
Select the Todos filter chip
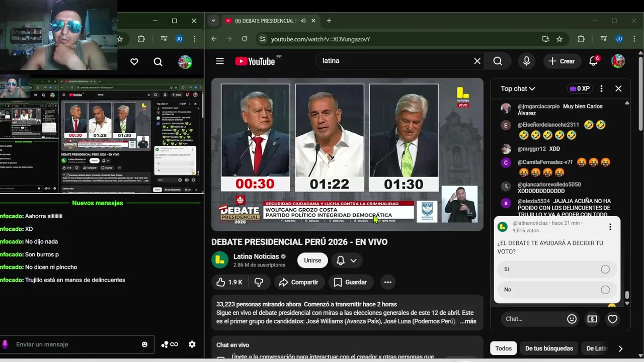pos(503,348)
